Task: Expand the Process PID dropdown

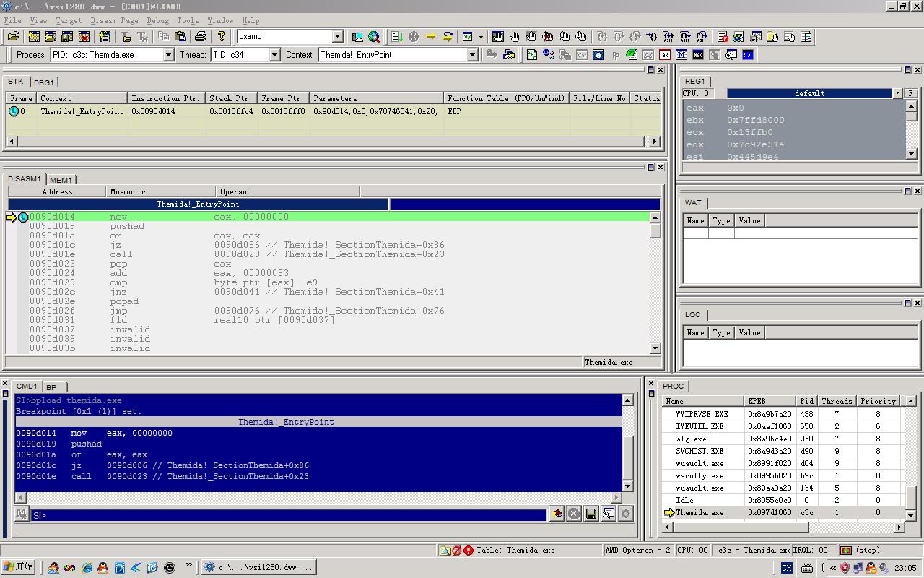Action: 168,55
